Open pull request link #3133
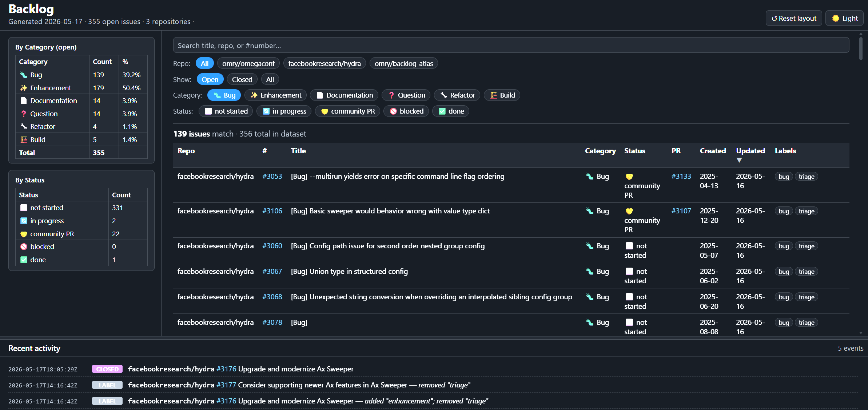 click(681, 177)
